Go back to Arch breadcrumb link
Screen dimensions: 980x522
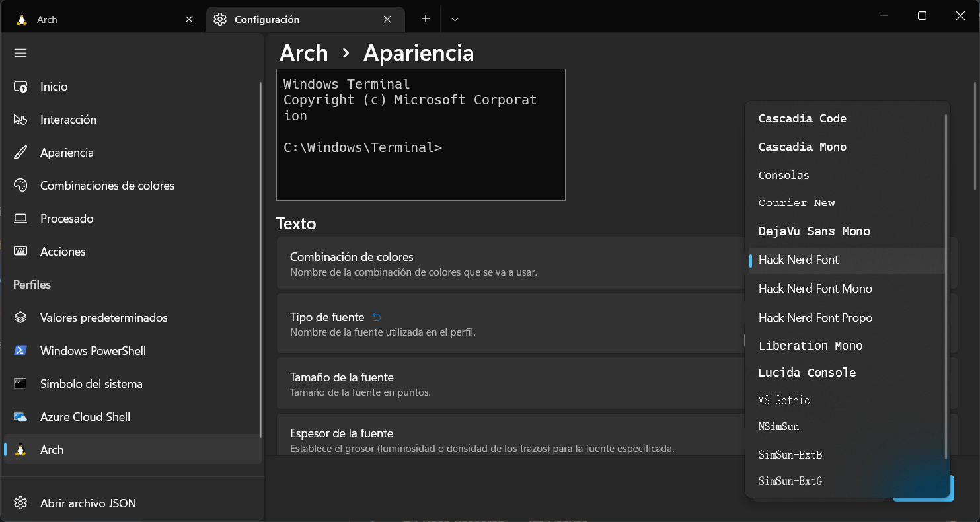coord(304,53)
